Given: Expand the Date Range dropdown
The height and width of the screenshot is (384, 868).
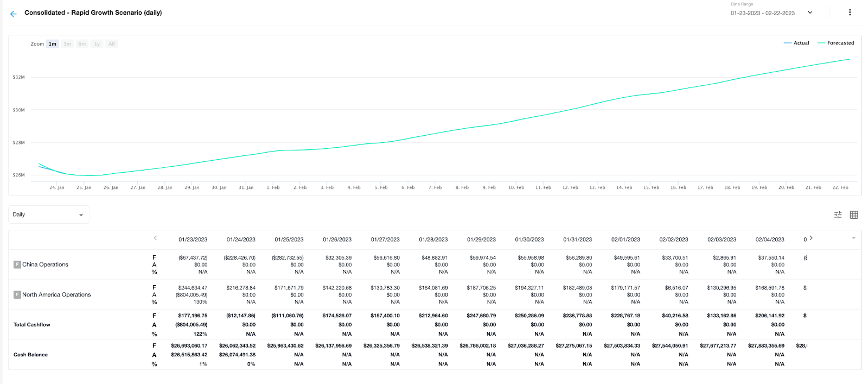Looking at the screenshot, I should [x=809, y=13].
